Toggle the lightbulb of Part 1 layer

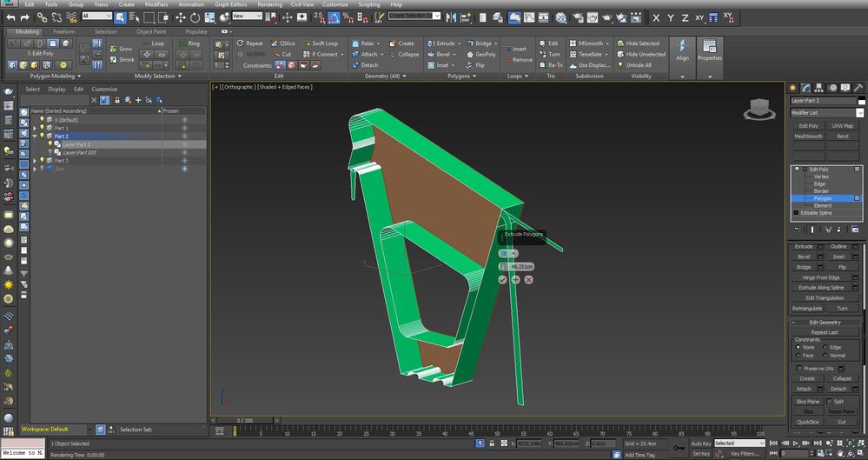42,128
